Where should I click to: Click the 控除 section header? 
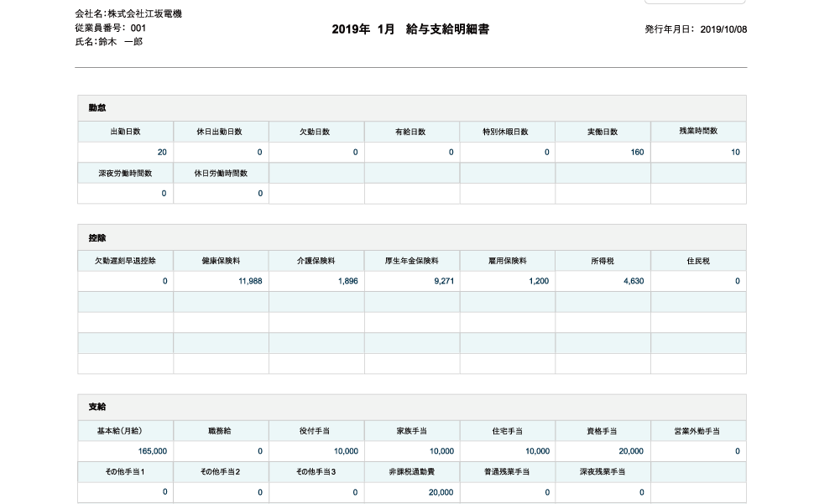pyautogui.click(x=97, y=238)
